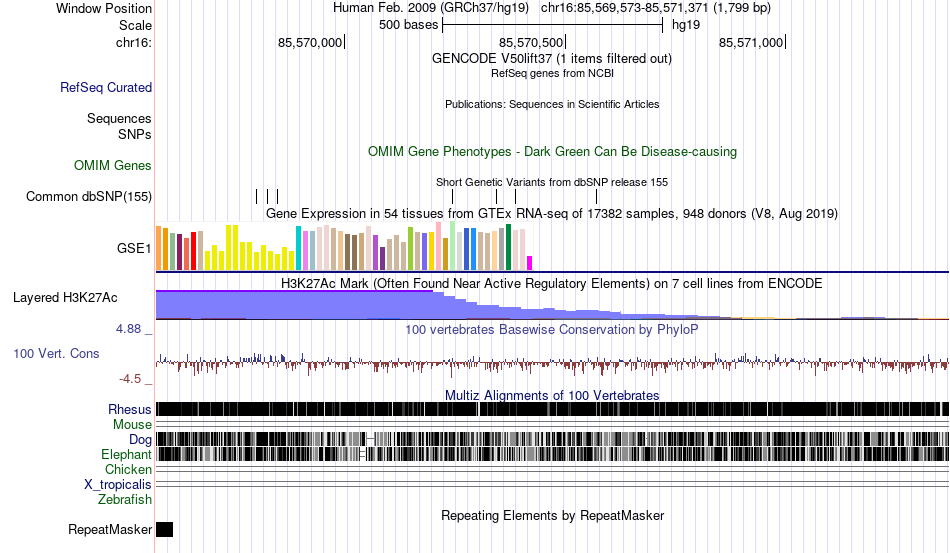Select the Dog alignment row label
Screen dimensions: 950x553
click(140, 440)
